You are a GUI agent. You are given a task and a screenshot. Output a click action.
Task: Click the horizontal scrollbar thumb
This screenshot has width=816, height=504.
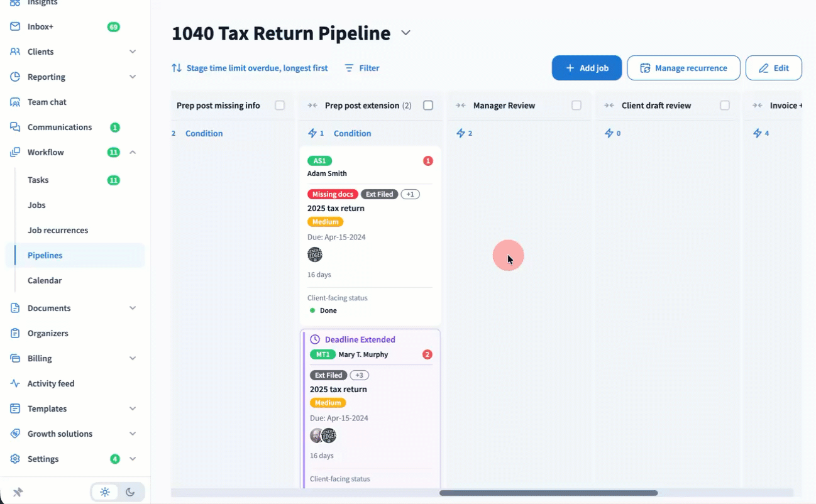(x=548, y=493)
